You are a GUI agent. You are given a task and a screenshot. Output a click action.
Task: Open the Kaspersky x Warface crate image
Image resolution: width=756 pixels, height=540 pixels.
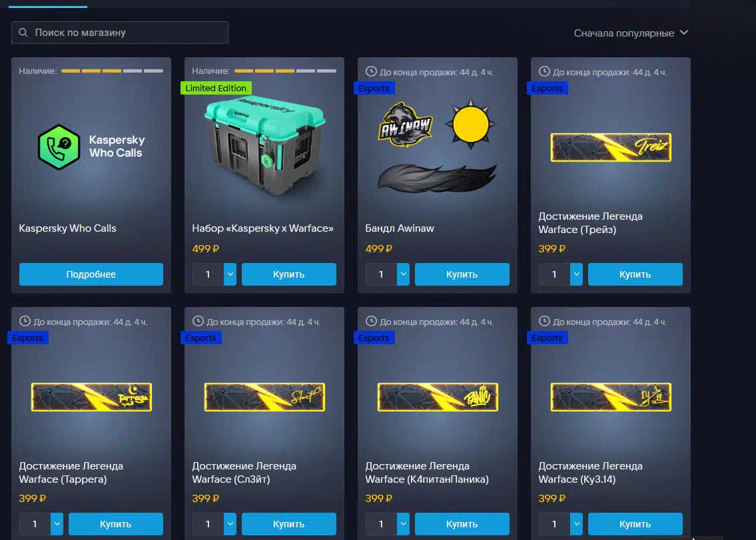(264, 144)
